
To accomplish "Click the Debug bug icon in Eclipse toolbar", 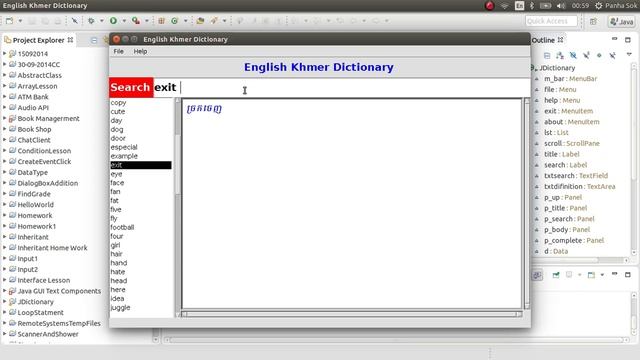I will tap(91, 20).
